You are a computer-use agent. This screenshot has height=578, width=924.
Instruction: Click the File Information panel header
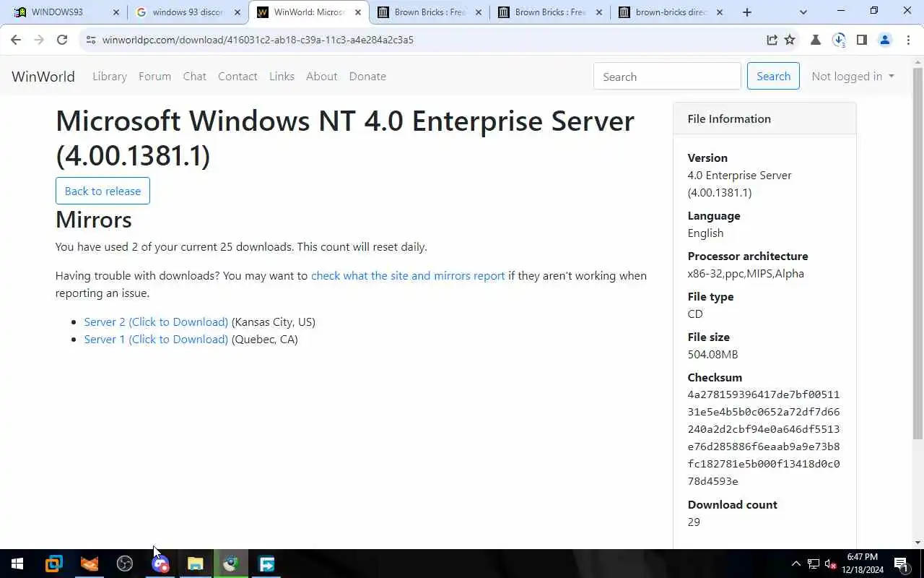coord(764,118)
